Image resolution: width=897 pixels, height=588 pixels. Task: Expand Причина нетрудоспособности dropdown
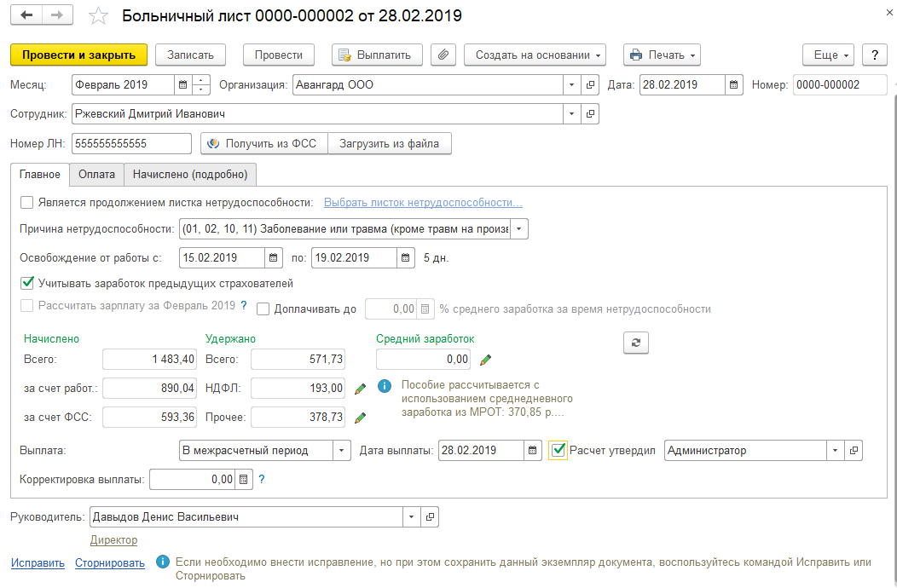point(519,228)
